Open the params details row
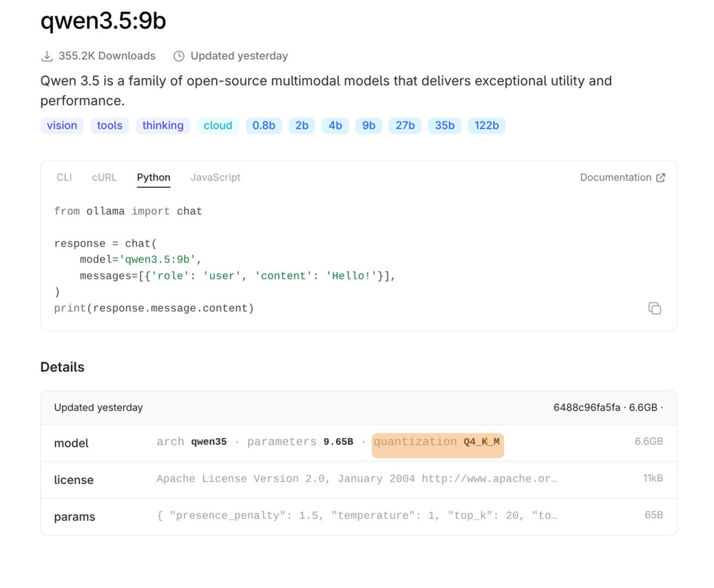The width and height of the screenshot is (714, 588). click(x=358, y=517)
